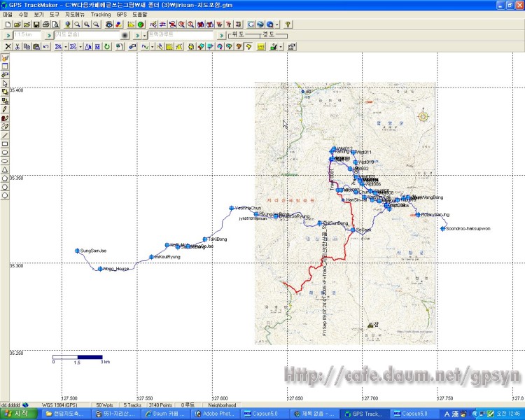Open a file with the folder icon

pyautogui.click(x=17, y=24)
